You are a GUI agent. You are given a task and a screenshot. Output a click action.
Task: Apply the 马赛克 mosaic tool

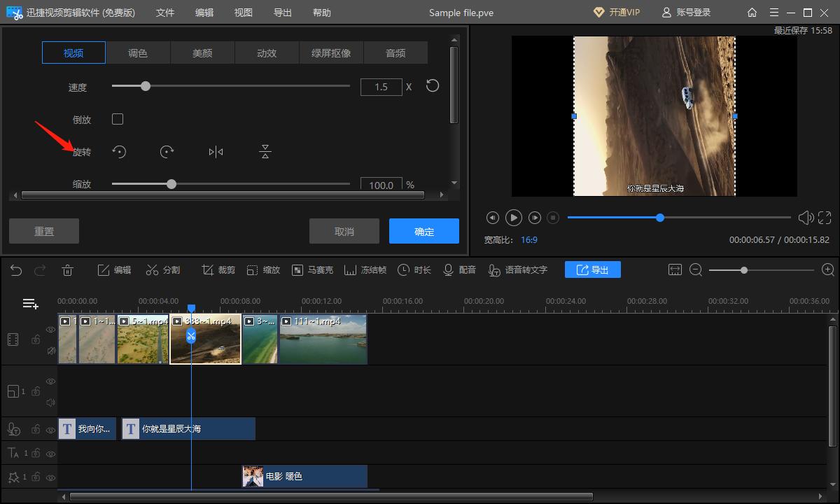pyautogui.click(x=312, y=270)
